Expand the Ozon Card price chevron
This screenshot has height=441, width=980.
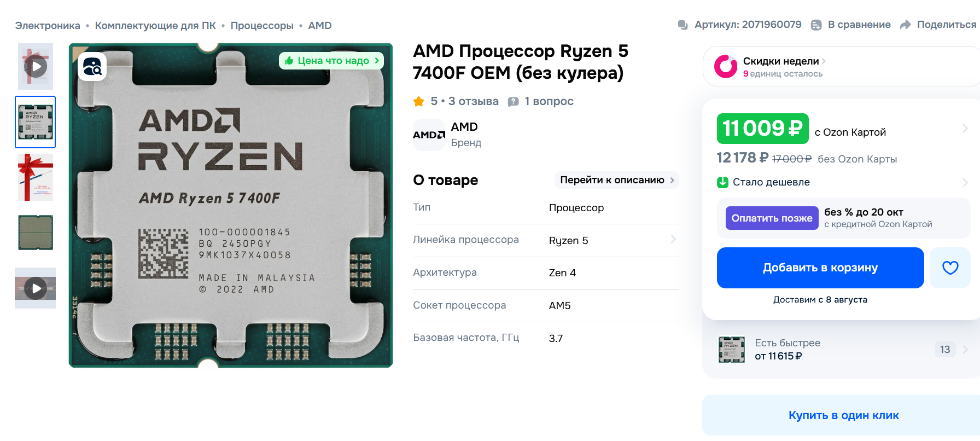coord(965,129)
